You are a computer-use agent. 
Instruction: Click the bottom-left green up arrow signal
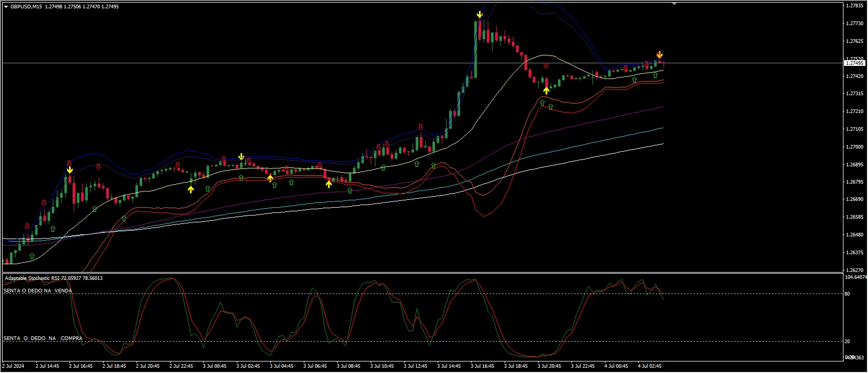coord(32,256)
